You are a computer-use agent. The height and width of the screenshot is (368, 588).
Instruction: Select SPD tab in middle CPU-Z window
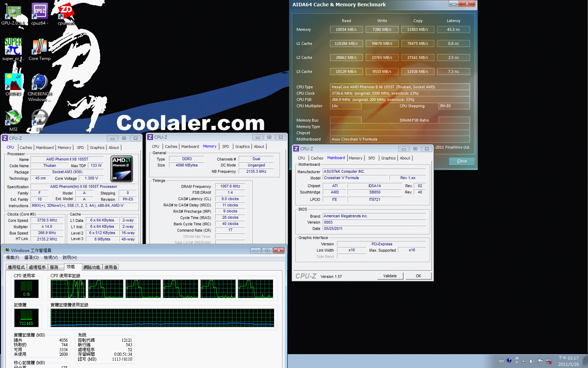tap(226, 146)
